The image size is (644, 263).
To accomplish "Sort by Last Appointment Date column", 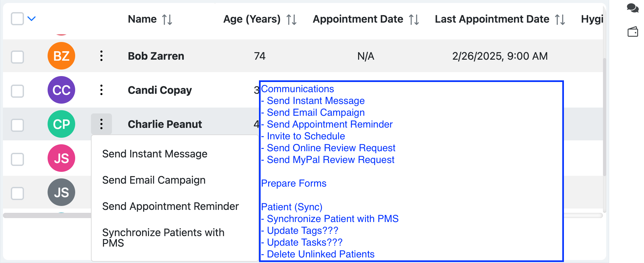I will (x=560, y=19).
